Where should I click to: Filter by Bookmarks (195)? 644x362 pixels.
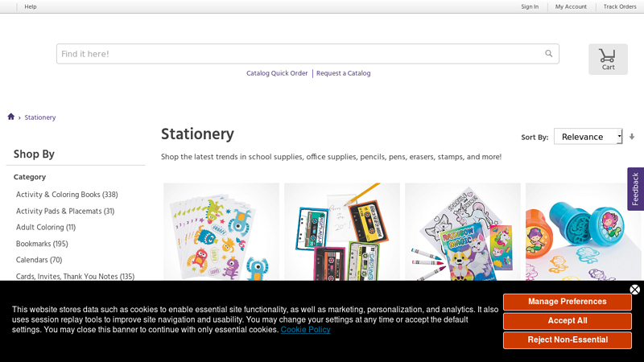42,244
